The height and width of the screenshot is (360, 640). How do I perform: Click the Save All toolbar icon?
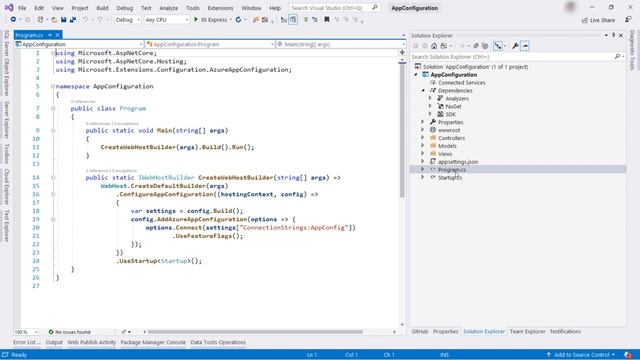click(73, 20)
